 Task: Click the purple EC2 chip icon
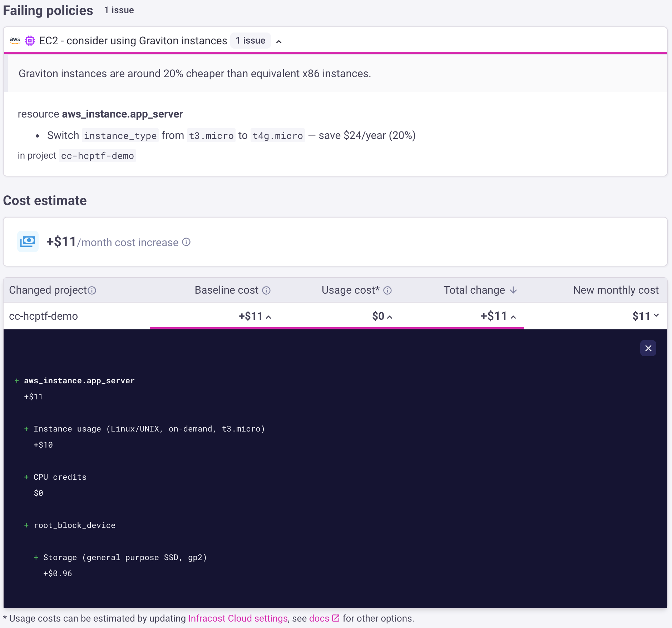coord(30,41)
